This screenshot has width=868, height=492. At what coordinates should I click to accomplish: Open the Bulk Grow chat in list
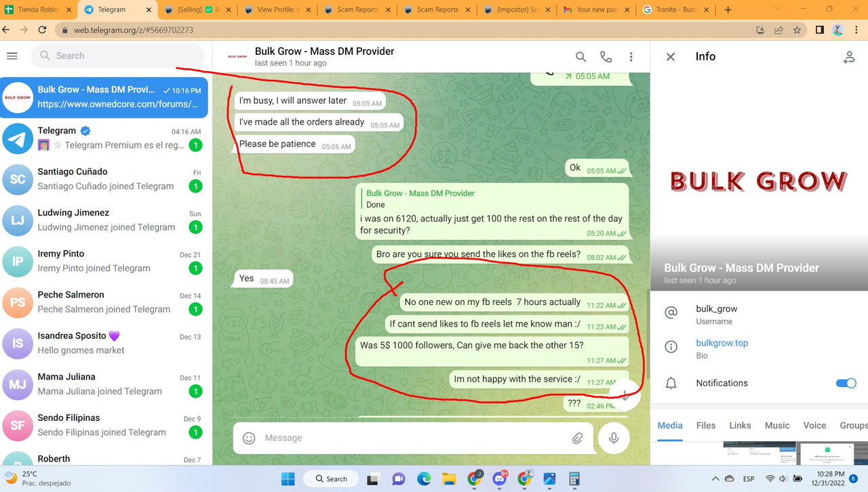(104, 97)
